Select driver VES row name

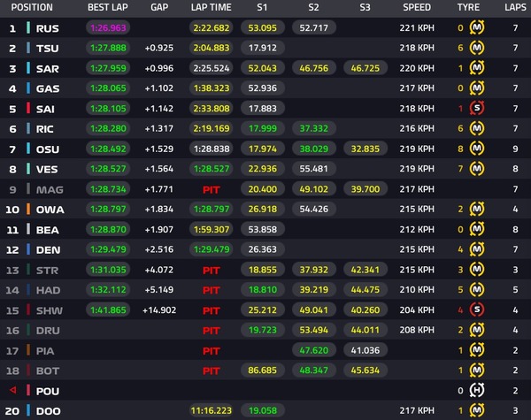click(47, 169)
